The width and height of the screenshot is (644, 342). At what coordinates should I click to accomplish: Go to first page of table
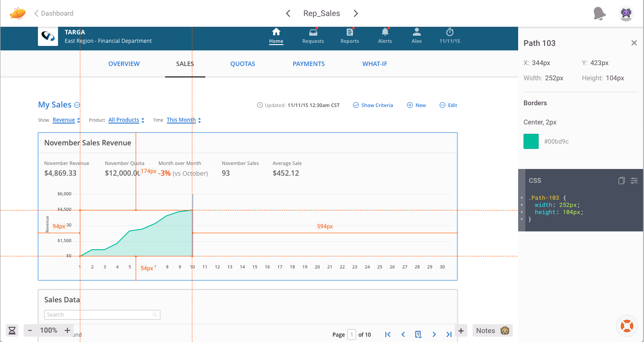[x=388, y=334]
